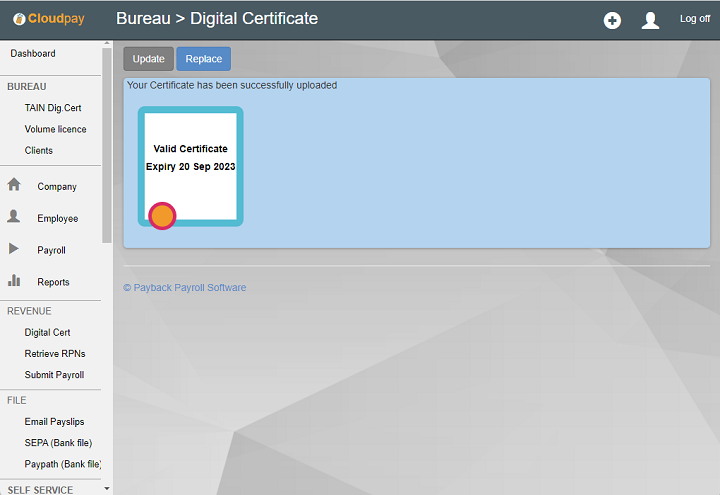Click the Company home icon
Viewport: 720px width, 495px height.
[x=14, y=185]
